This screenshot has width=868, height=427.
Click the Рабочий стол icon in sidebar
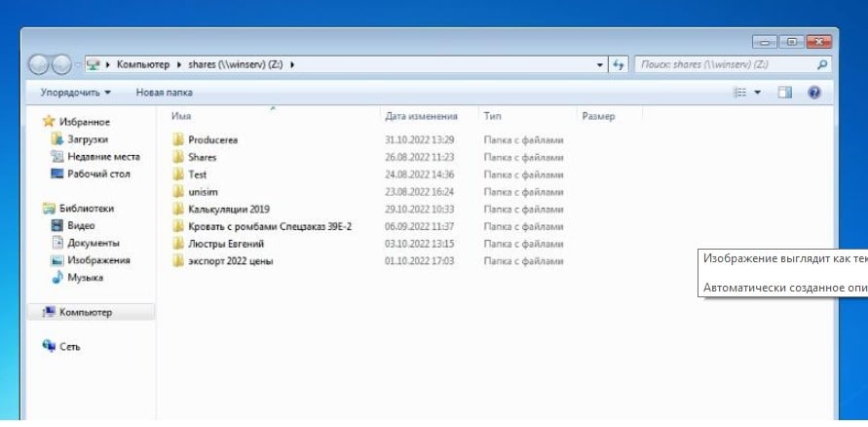coord(57,174)
